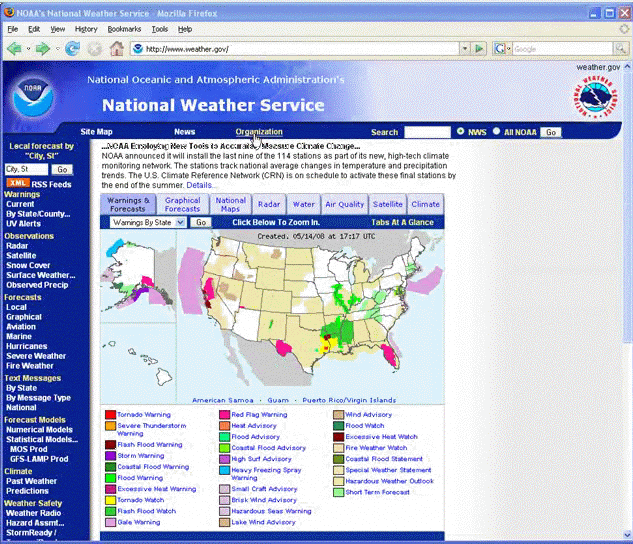Screen dimensions: 633x544
Task: Open the MOS Prod link
Action: tap(29, 449)
